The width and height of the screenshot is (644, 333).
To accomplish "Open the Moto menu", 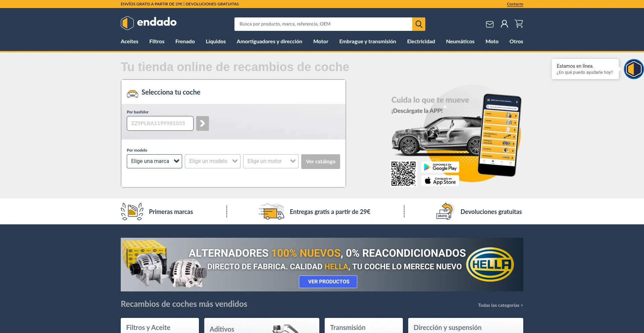I will [x=492, y=42].
